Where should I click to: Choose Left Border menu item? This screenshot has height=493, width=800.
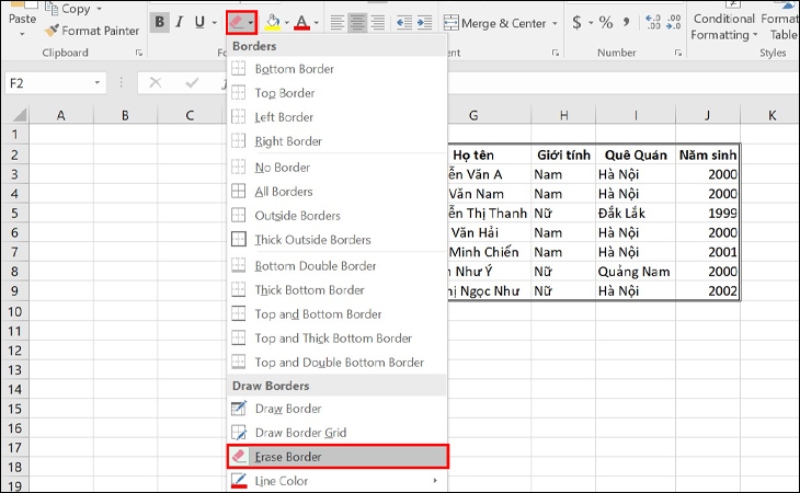337,117
